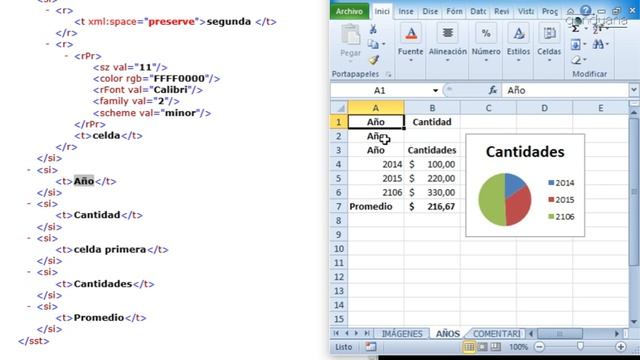The height and width of the screenshot is (360, 640).
Task: Click the Copy icon in Portapapeles
Action: 373,44
